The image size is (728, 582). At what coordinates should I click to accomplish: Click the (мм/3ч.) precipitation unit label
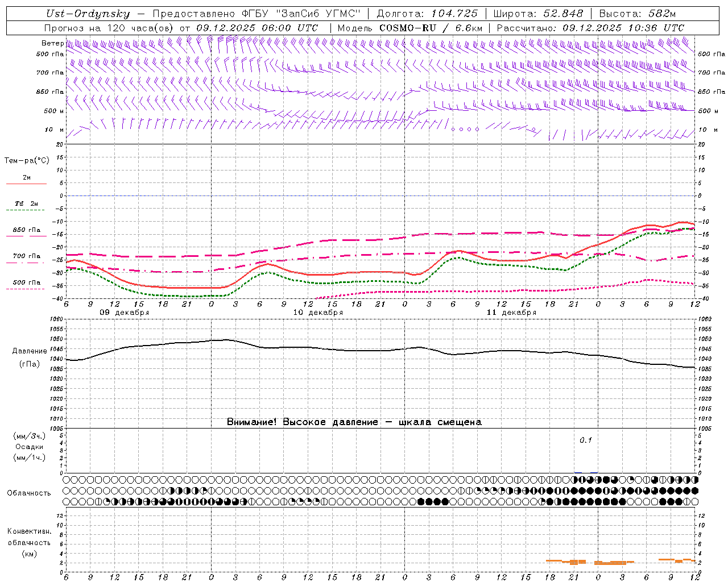29,436
